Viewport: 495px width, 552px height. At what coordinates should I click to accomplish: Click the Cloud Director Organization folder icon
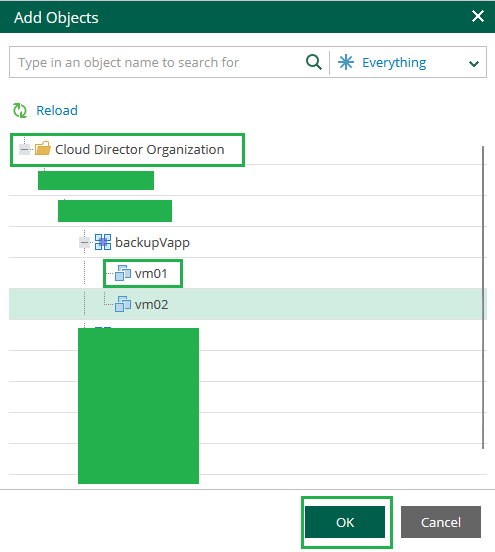[43, 148]
